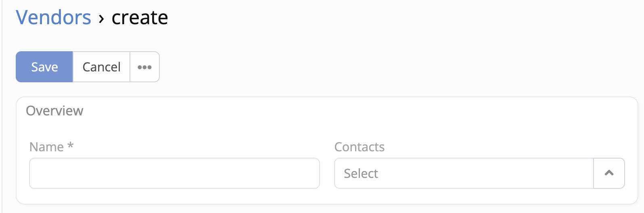Screen dimensions: 644x213
Task: Click the chevron arrow on Contacts field
Action: [609, 173]
